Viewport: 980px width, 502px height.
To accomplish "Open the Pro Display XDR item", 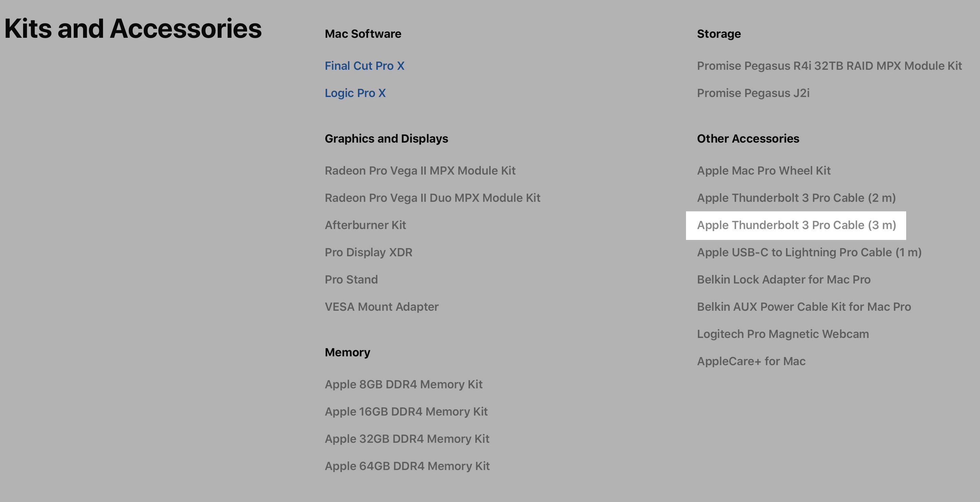I will click(368, 252).
